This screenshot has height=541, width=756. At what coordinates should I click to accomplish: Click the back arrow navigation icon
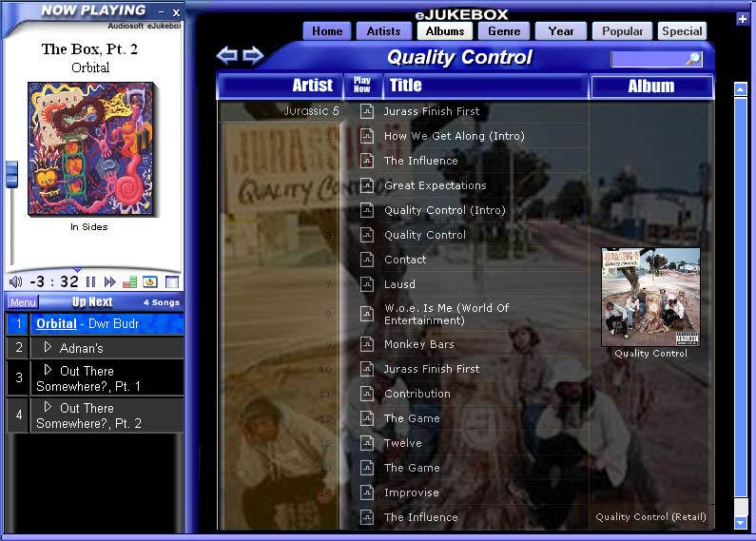click(227, 56)
